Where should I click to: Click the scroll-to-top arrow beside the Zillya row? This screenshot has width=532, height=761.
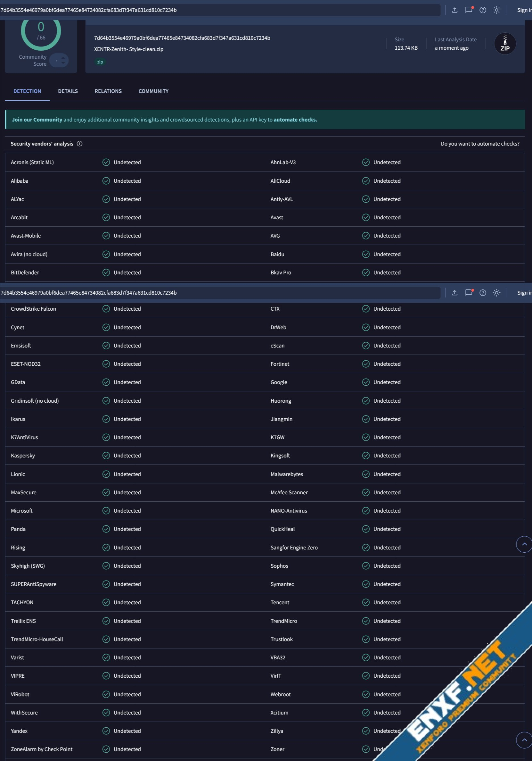click(524, 740)
